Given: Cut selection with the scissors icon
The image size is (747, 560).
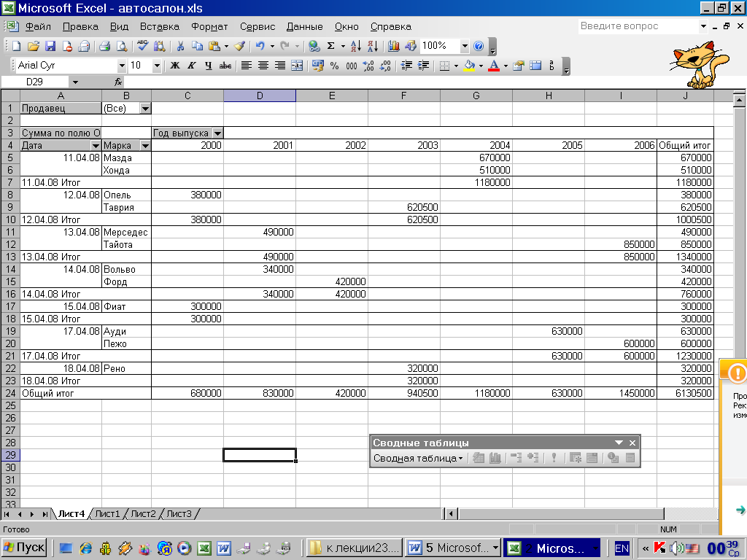Looking at the screenshot, I should click(180, 46).
